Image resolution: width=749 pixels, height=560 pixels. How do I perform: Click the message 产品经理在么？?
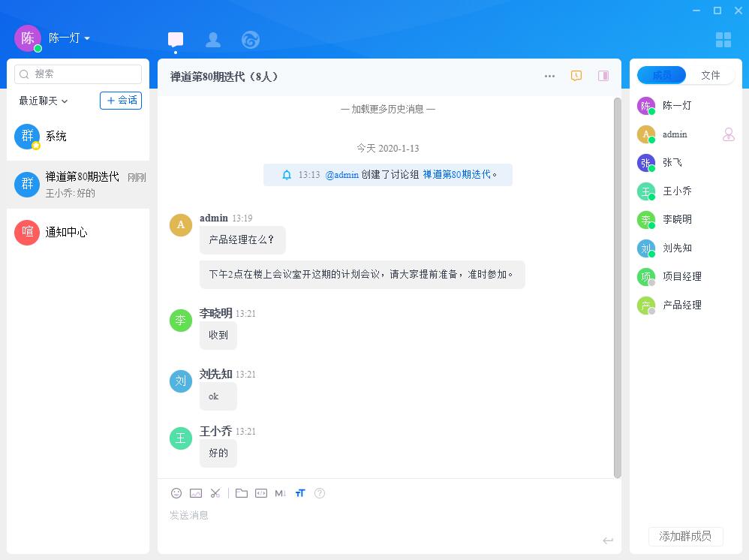click(x=242, y=240)
